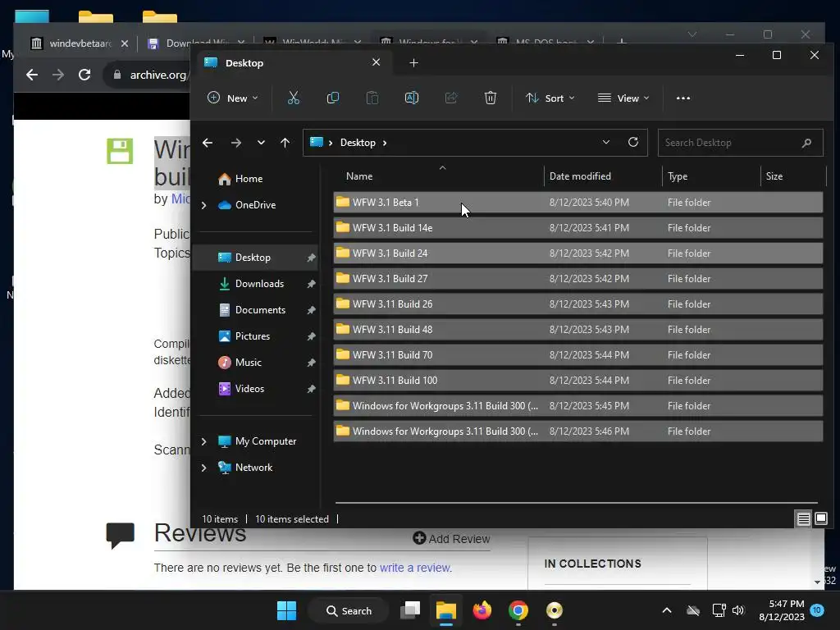Open the Sort options dropdown
Image resolution: width=840 pixels, height=630 pixels.
550,98
